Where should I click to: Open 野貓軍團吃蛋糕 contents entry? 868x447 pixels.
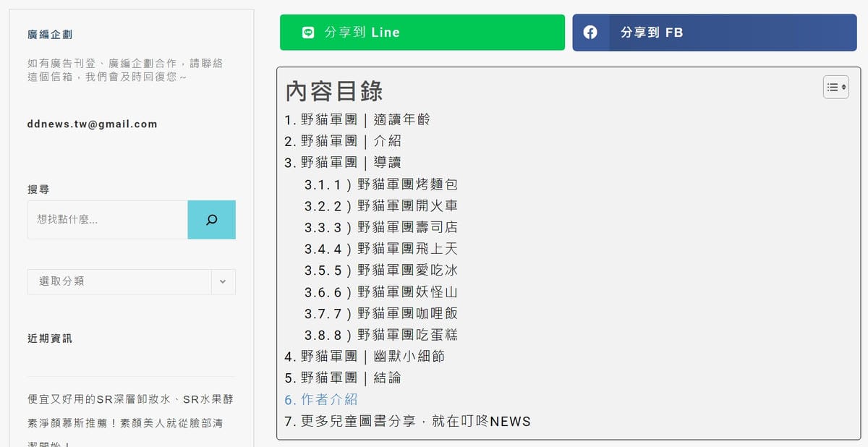point(381,335)
